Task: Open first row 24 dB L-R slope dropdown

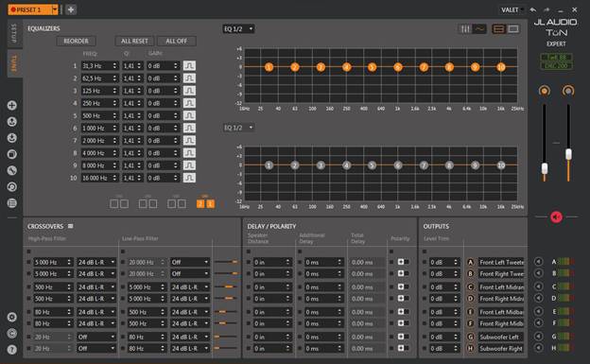Action: (x=96, y=262)
